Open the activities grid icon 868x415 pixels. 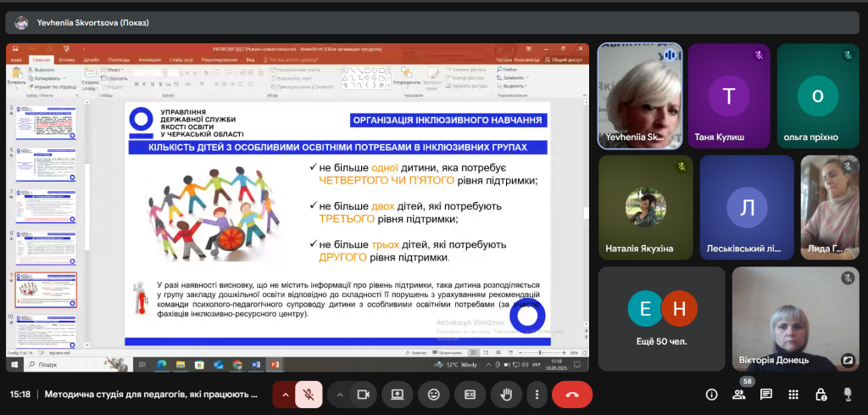pyautogui.click(x=793, y=395)
